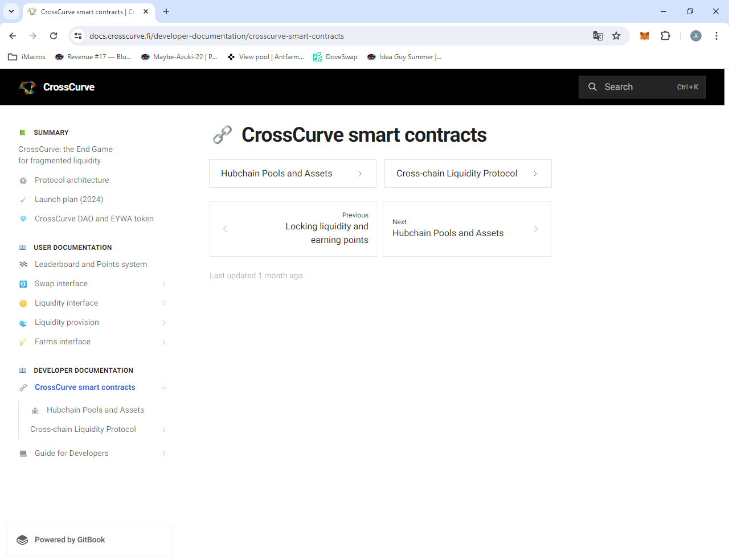
Task: Select Hubchain Pools and Assets in sidebar
Action: 95,410
